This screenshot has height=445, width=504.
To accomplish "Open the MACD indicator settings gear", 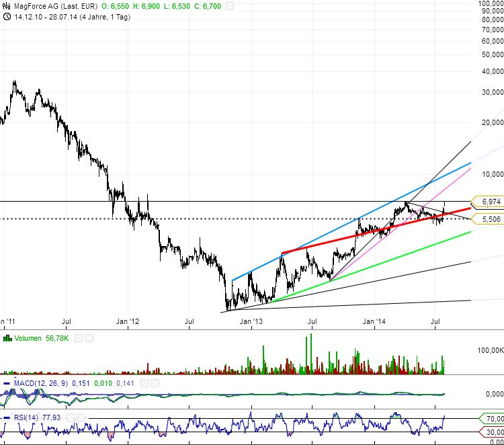I will [x=144, y=383].
